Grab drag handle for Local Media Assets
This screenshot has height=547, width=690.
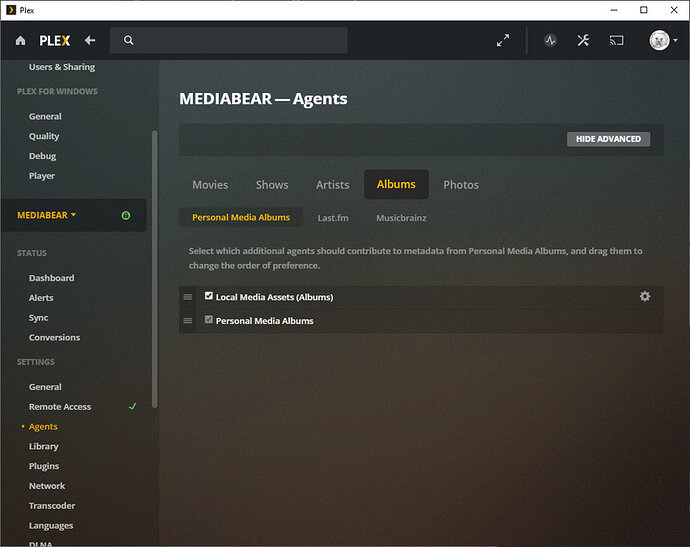pyautogui.click(x=188, y=297)
